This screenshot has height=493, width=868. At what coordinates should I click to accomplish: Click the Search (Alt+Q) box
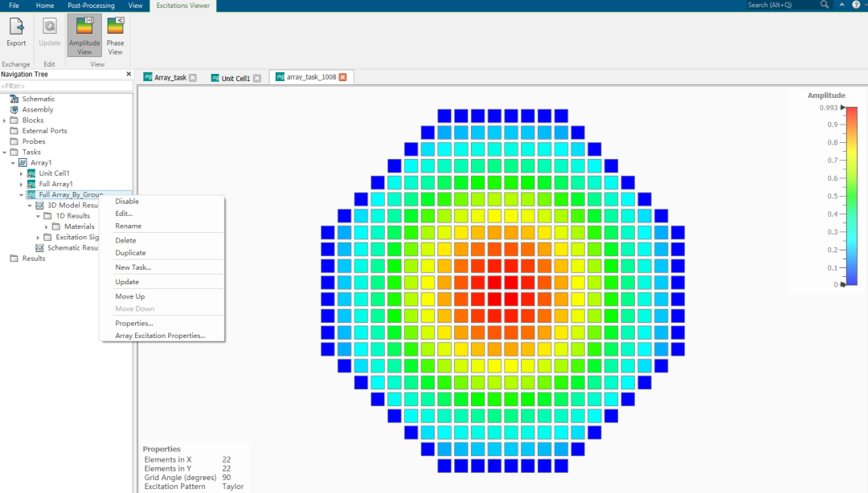click(x=781, y=5)
